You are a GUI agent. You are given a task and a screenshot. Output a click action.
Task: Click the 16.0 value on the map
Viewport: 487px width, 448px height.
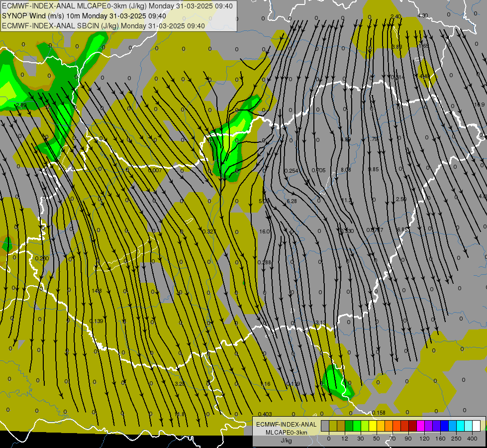(x=264, y=231)
